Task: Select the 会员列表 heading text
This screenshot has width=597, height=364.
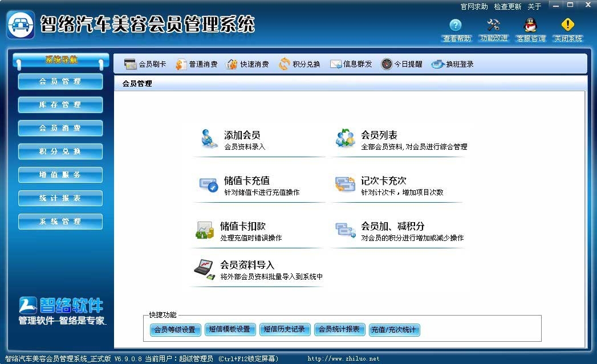Action: coord(379,135)
